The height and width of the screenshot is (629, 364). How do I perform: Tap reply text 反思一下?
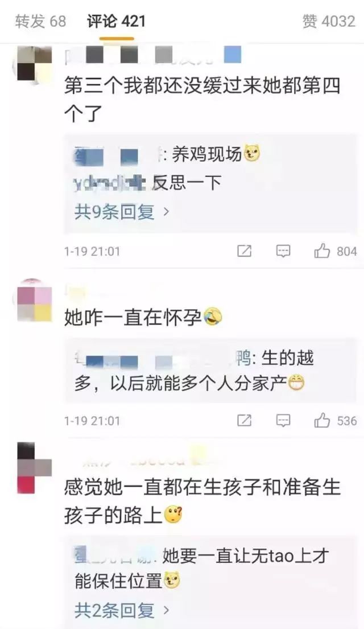[x=187, y=183]
